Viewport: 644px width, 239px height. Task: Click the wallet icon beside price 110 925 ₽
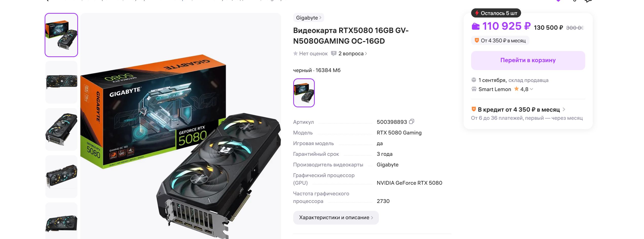click(x=475, y=26)
